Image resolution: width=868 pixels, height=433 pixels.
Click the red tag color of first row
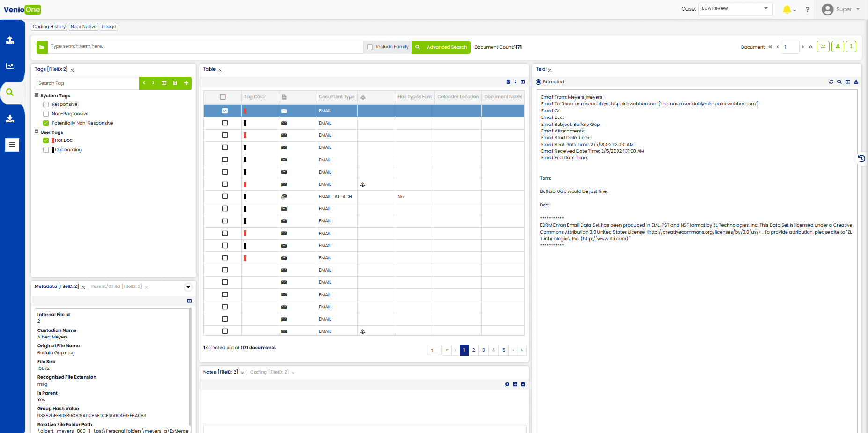click(x=245, y=111)
